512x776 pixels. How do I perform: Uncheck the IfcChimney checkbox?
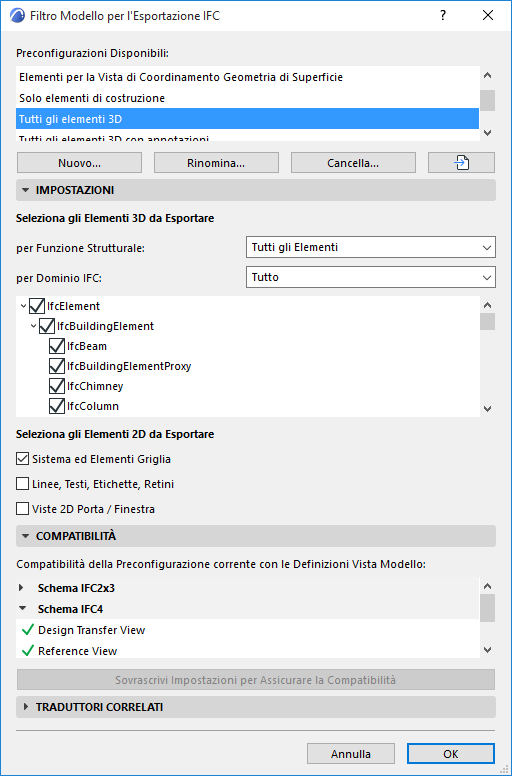tap(57, 386)
